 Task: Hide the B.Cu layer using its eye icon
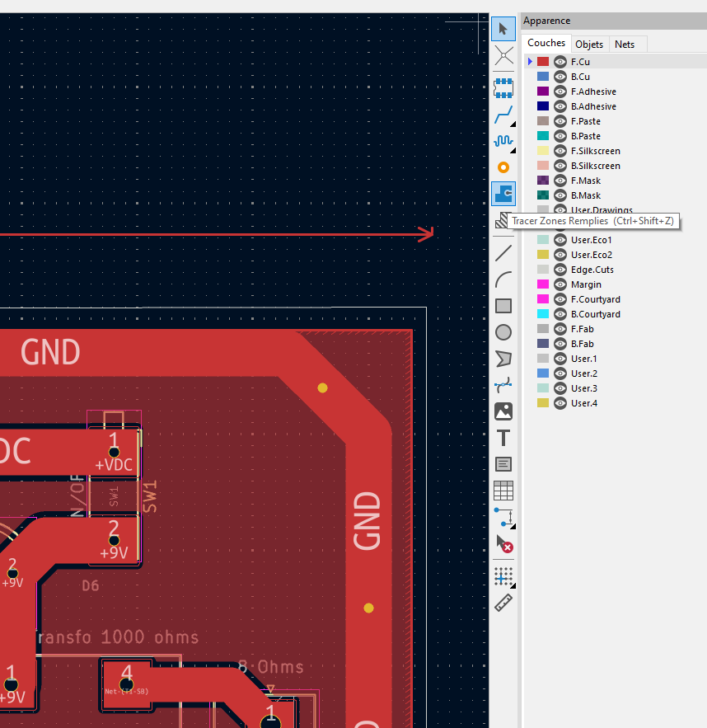pos(560,77)
